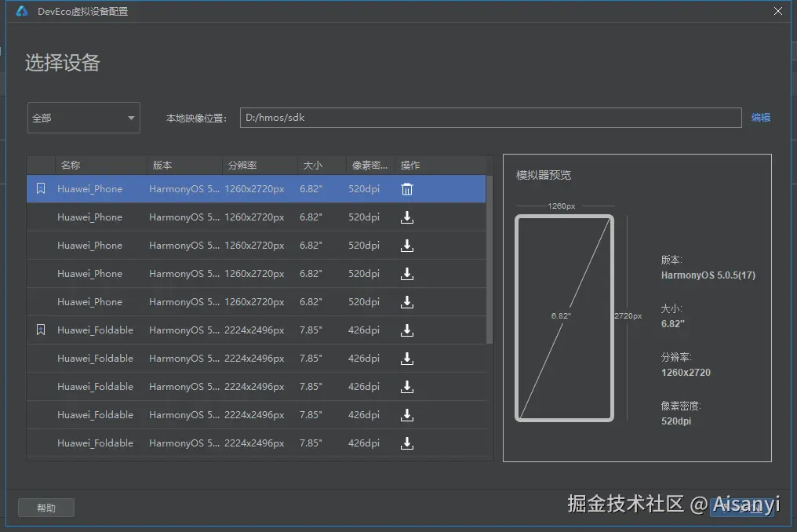Sort by the 分辨率 column header
This screenshot has width=797, height=532.
[260, 166]
